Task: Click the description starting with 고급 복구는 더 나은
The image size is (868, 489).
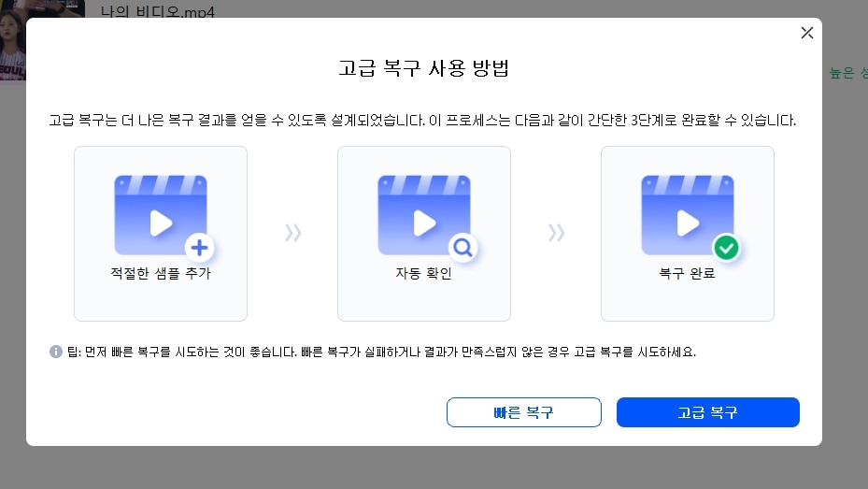Action: click(422, 121)
